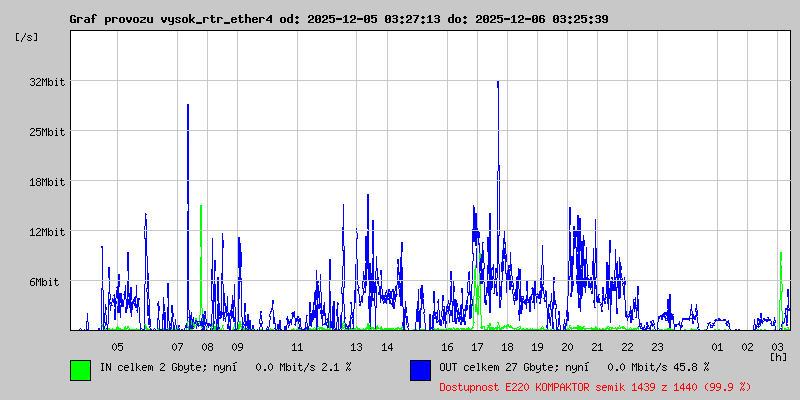Screen dimensions: 800x400
Task: Select hour 05 on the time axis
Action: (117, 346)
